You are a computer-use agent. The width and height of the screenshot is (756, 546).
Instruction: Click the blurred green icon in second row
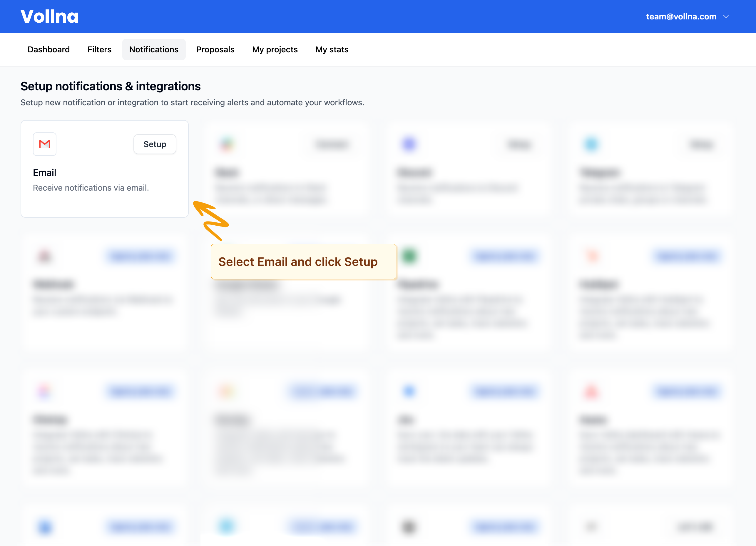(x=409, y=256)
